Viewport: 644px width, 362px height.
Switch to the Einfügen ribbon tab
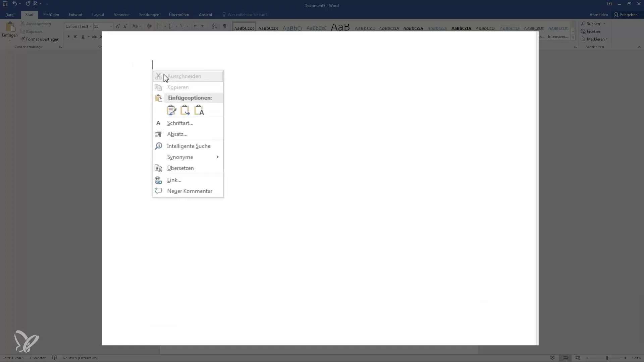click(51, 15)
